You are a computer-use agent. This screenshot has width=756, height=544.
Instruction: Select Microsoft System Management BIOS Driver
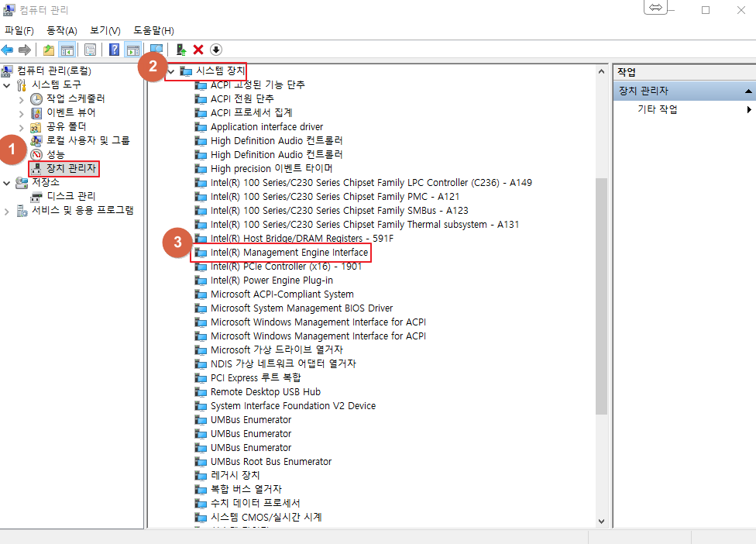(301, 308)
